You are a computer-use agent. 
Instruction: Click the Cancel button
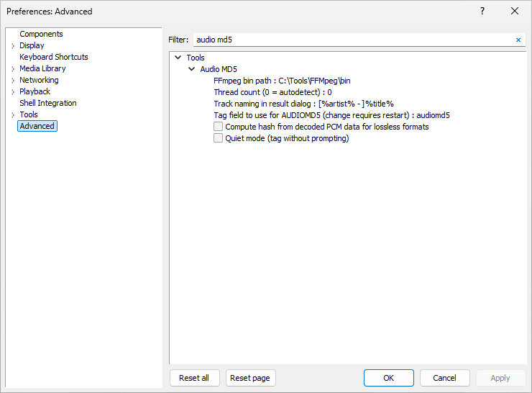click(444, 378)
